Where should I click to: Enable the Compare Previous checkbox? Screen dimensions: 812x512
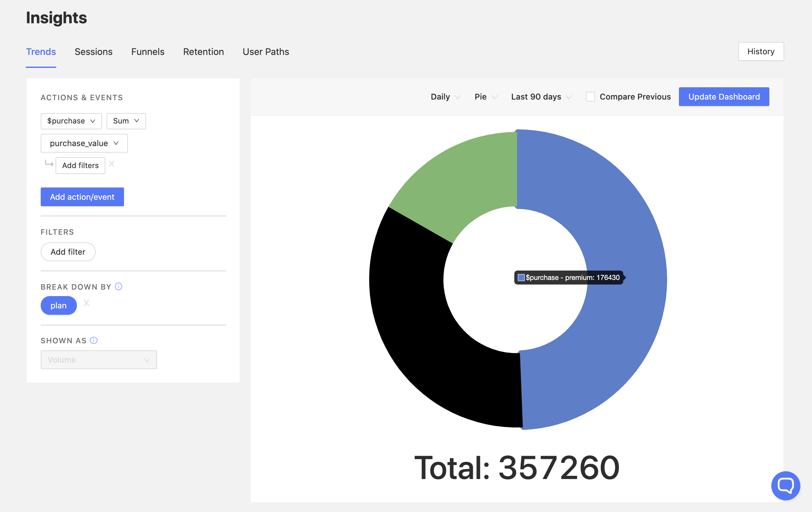click(590, 97)
